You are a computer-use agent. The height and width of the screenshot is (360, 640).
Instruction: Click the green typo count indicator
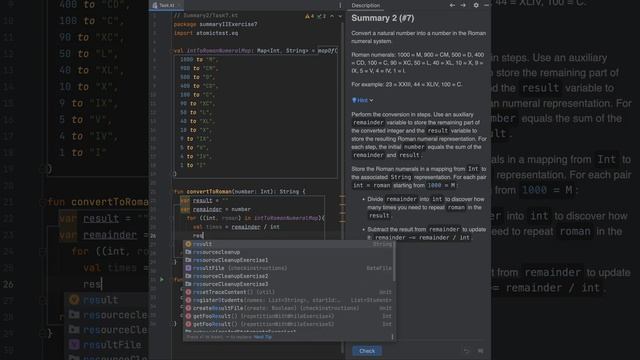coord(322,16)
